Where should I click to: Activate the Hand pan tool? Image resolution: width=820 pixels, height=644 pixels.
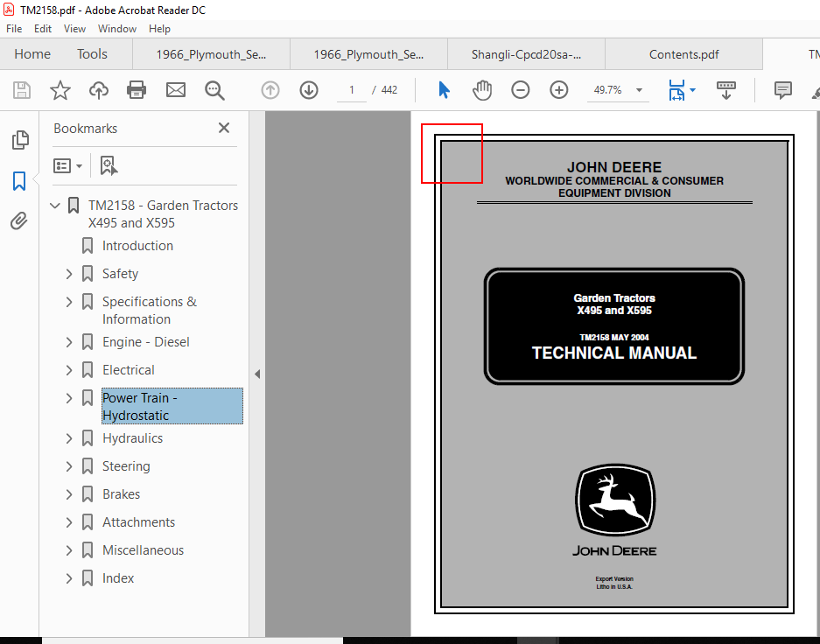click(482, 90)
